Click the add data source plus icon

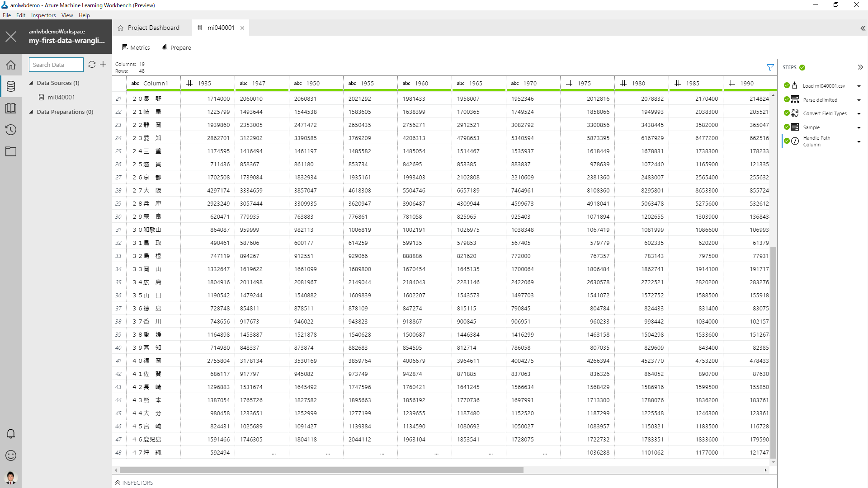pos(103,65)
